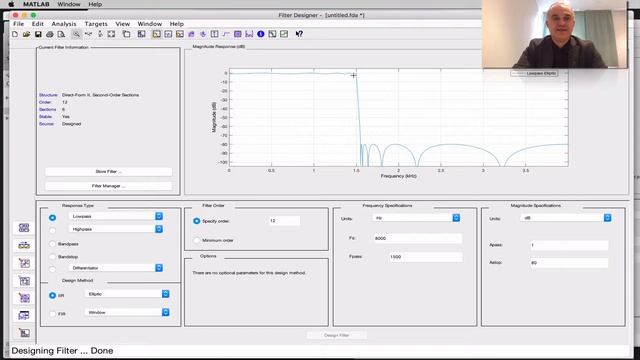Show Filter Coefficients toolbar icon

tap(249, 34)
